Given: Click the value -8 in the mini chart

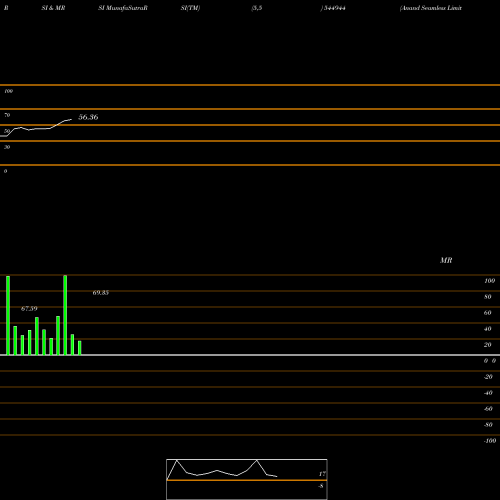Looking at the screenshot, I should point(321,486).
